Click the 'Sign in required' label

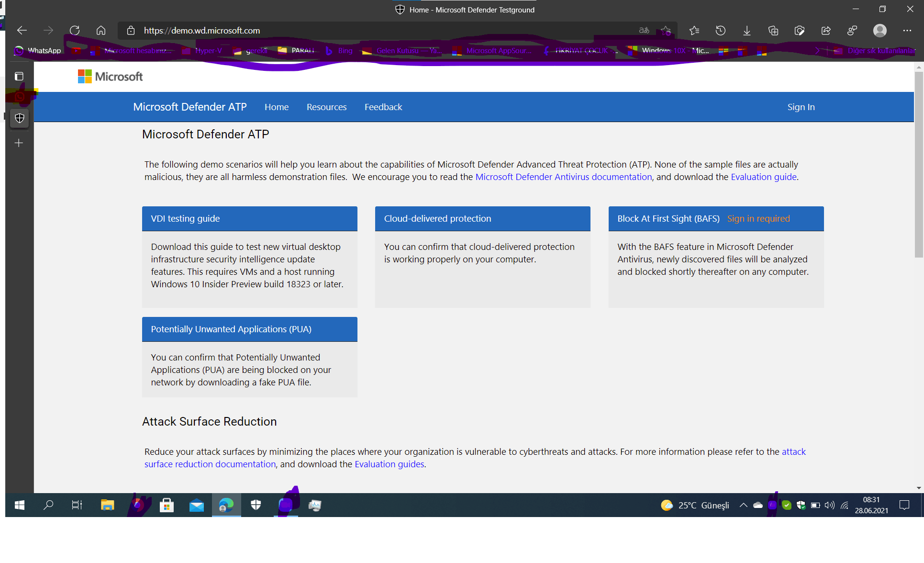click(758, 219)
